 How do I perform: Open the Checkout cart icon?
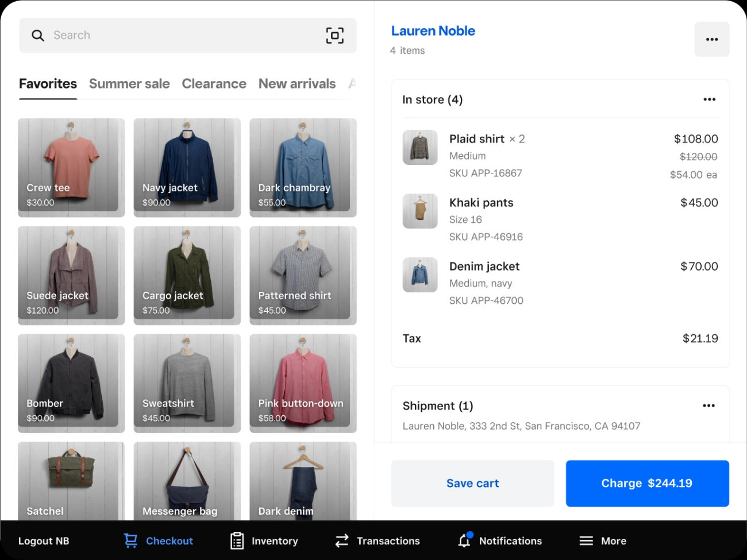[x=131, y=540]
